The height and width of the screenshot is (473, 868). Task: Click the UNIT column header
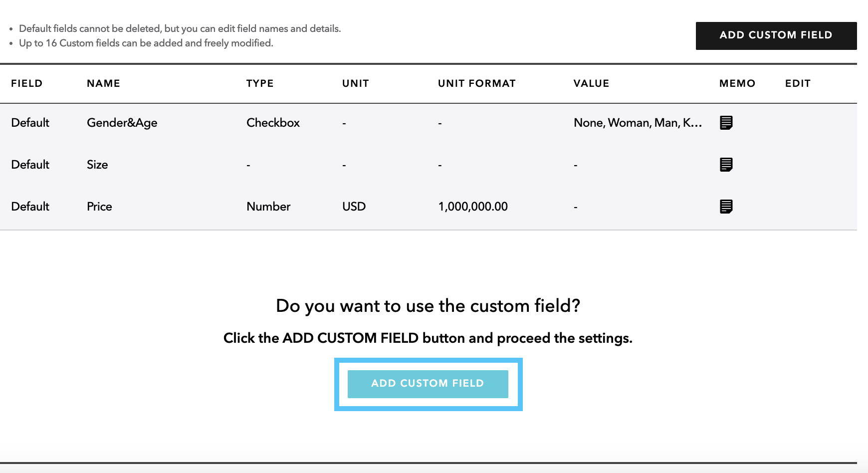point(355,83)
